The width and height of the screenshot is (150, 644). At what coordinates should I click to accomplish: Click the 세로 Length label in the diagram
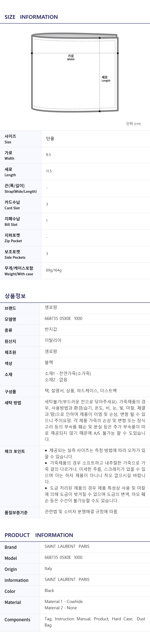(x=106, y=79)
